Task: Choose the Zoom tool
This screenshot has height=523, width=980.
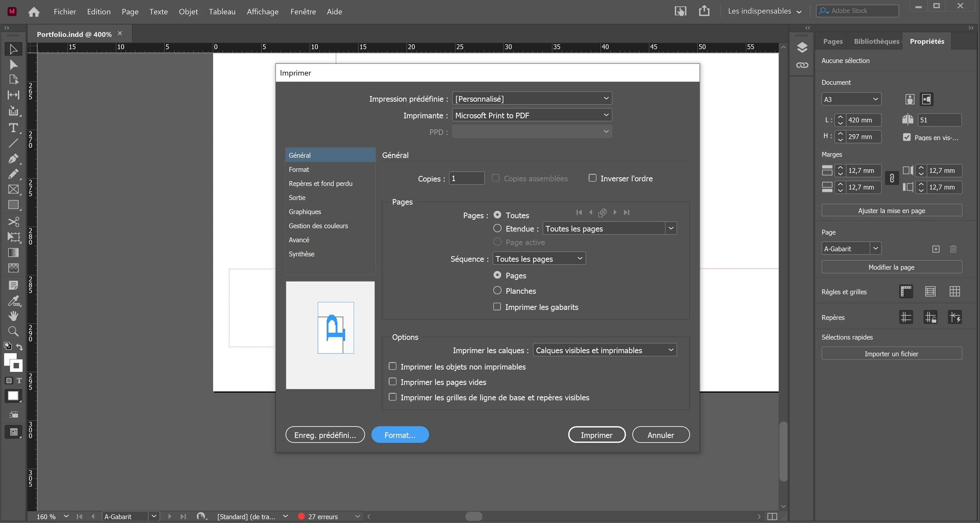Action: pyautogui.click(x=13, y=331)
